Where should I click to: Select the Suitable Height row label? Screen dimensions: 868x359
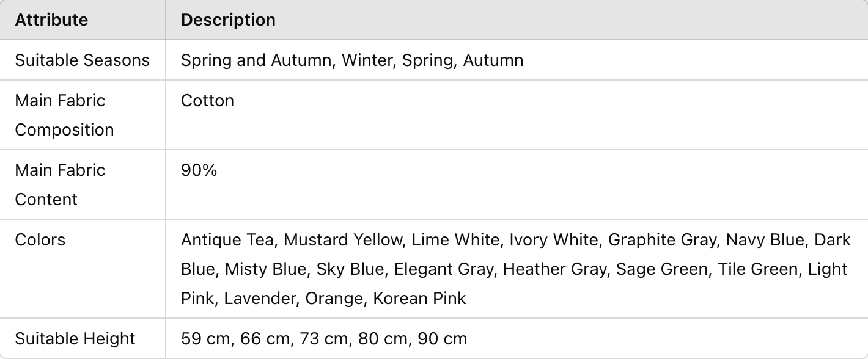75,339
